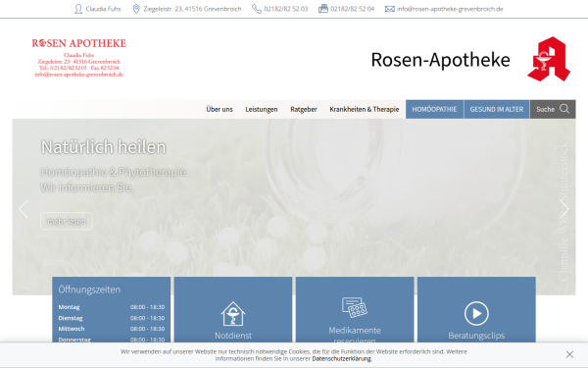Click the Medikamente reservieren pill pack icon
Image resolution: width=588 pixels, height=368 pixels.
pos(355,307)
